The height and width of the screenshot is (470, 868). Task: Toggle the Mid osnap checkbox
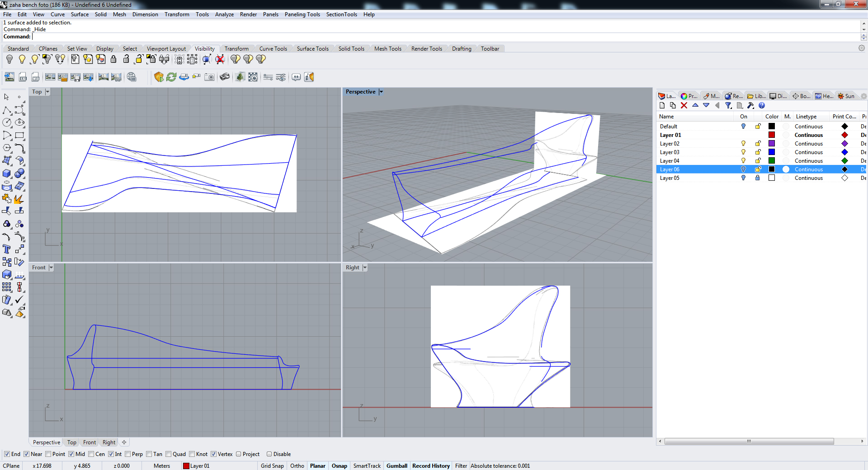71,454
